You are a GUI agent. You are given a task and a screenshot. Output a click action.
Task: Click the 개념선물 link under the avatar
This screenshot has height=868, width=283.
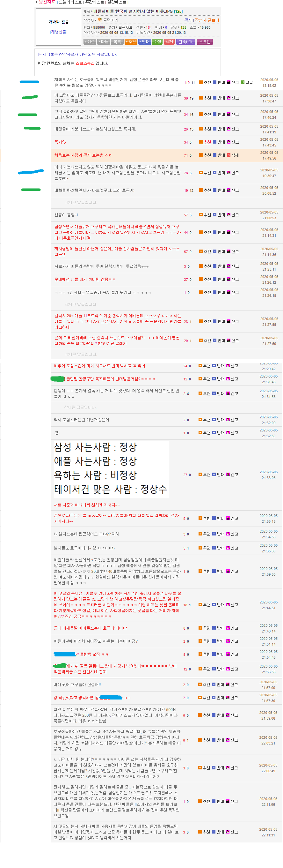59,32
